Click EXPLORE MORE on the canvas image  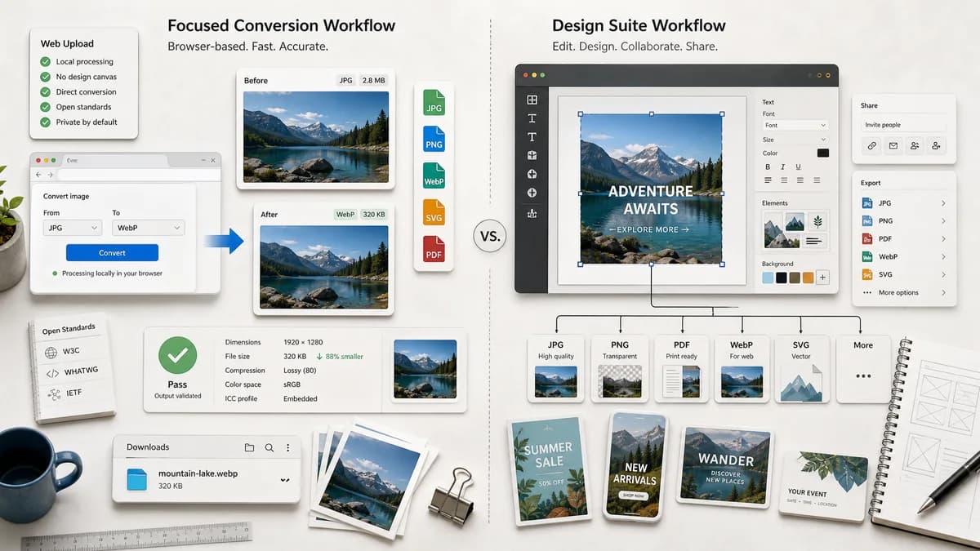pyautogui.click(x=650, y=229)
